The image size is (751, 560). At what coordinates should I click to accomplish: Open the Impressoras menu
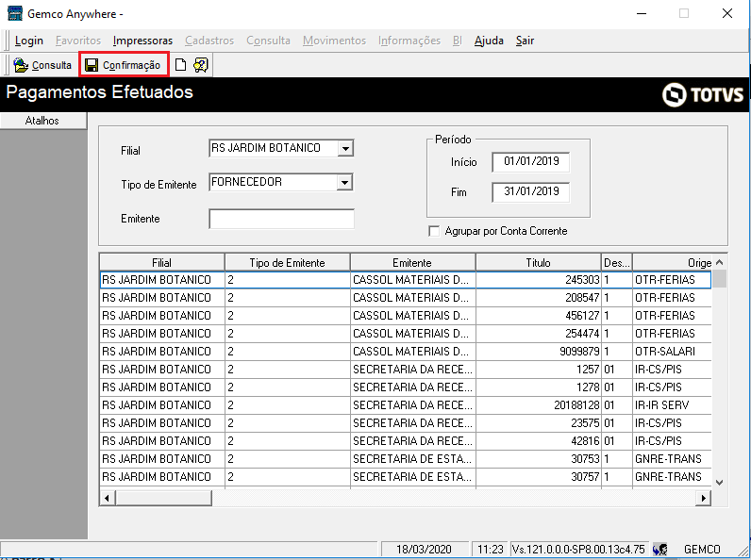coord(142,41)
